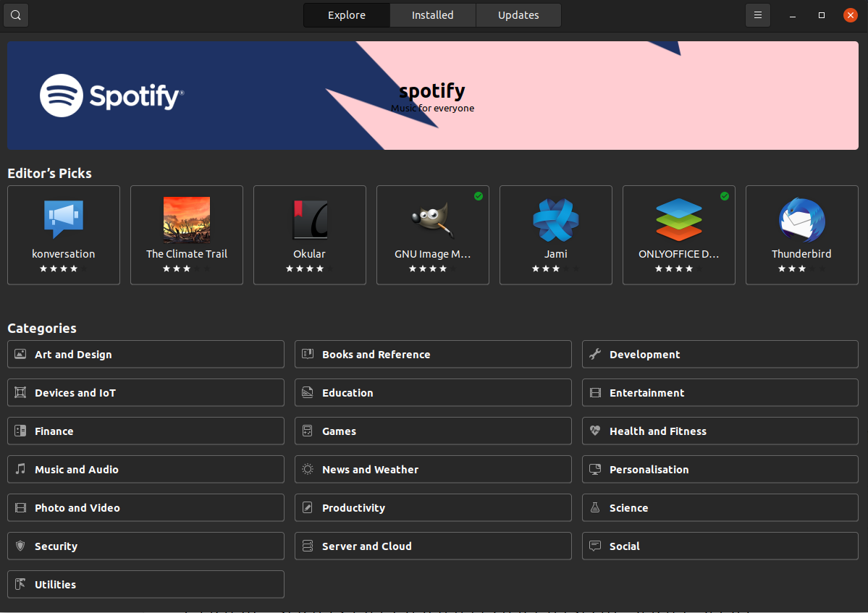
Task: Click the Entertainment film icon
Action: tap(595, 392)
